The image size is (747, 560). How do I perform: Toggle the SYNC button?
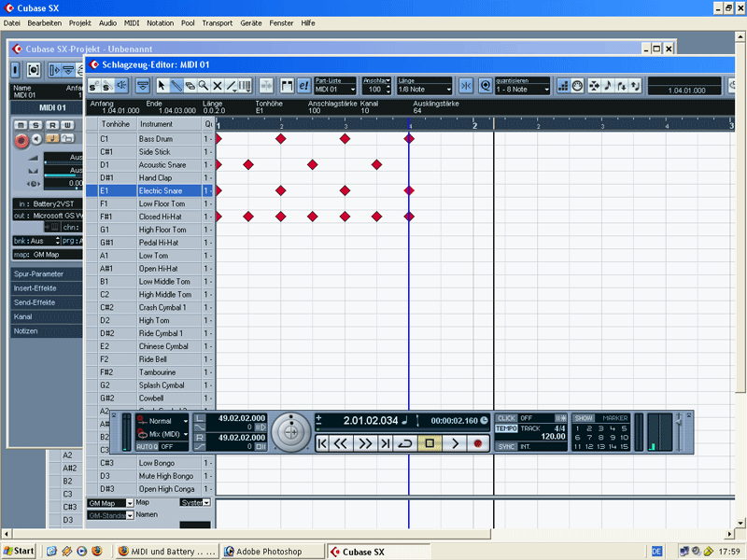[506, 447]
